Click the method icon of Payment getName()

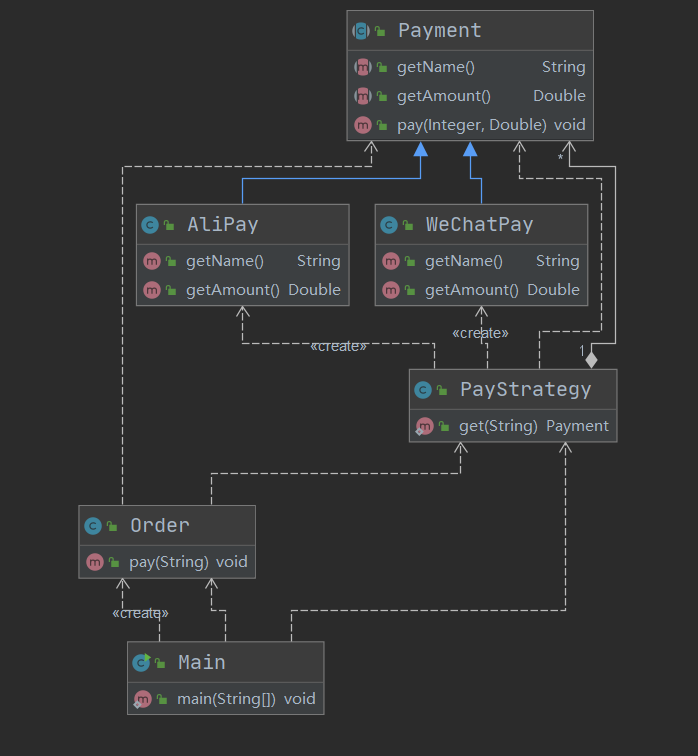pos(362,67)
